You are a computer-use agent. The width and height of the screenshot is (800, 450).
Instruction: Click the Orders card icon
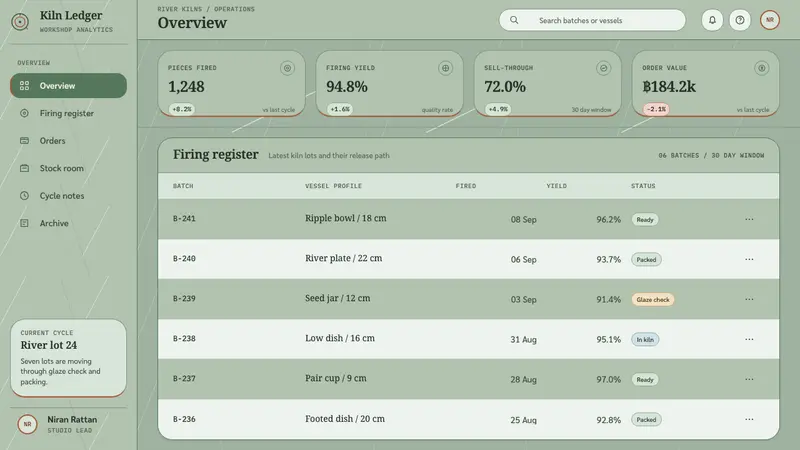point(24,141)
